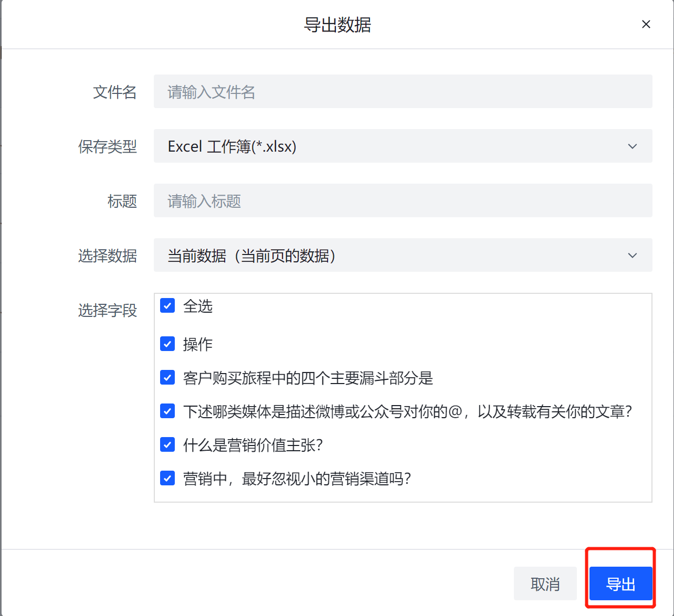Click into the 请输入标题 input field
This screenshot has width=674, height=616.
point(402,201)
